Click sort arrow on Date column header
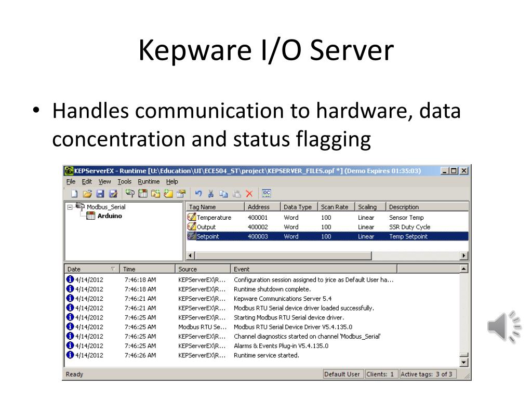The image size is (532, 399). click(113, 269)
